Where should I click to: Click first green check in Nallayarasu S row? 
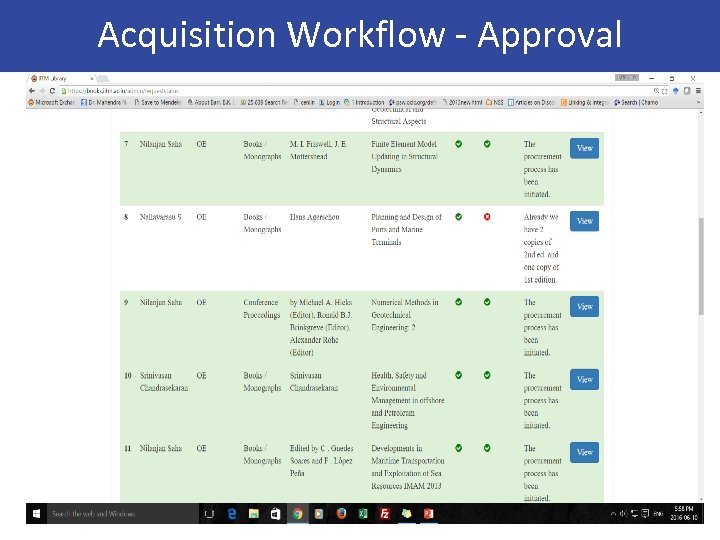point(458,217)
